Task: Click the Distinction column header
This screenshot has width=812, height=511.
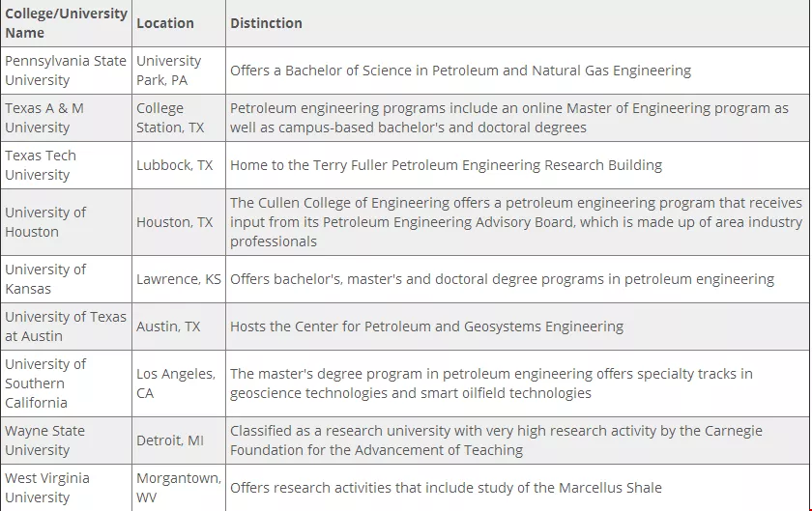Action: pyautogui.click(x=266, y=23)
